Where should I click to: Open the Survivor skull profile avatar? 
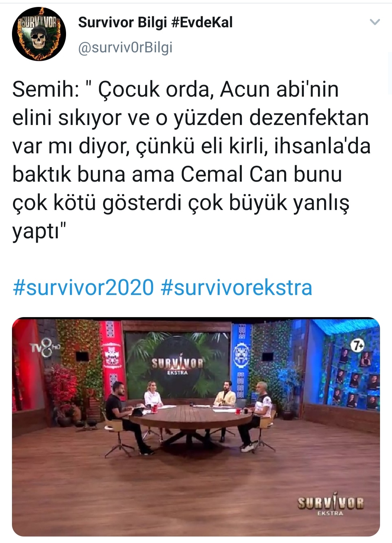(x=39, y=34)
